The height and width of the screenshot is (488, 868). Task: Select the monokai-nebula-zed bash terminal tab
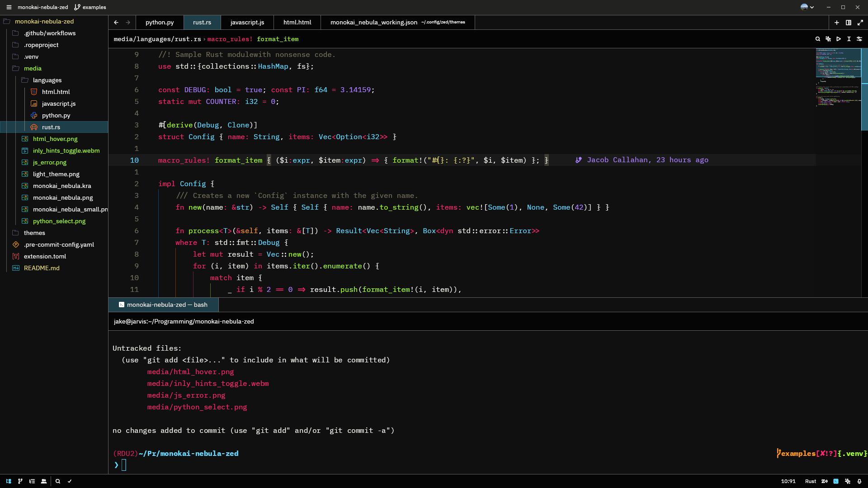point(163,305)
